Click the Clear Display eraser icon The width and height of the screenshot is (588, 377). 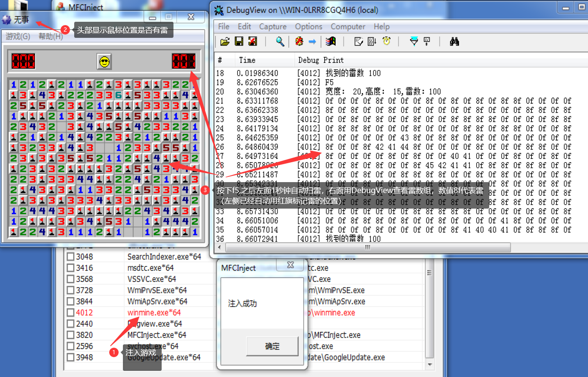click(358, 42)
